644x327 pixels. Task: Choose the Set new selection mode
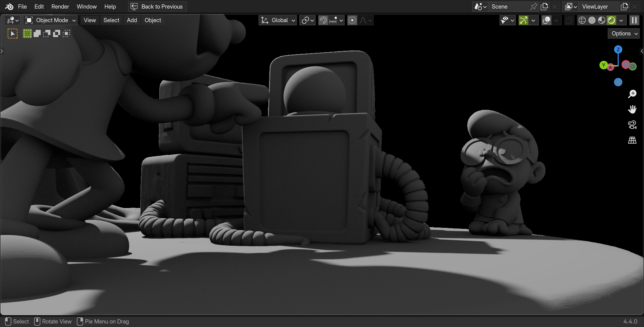coord(27,34)
